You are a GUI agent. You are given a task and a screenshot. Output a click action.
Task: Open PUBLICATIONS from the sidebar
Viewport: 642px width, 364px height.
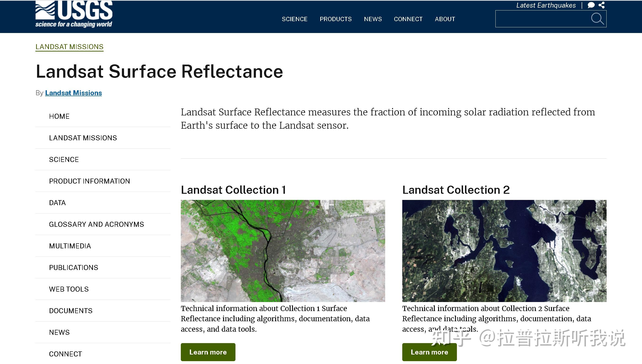coord(73,268)
